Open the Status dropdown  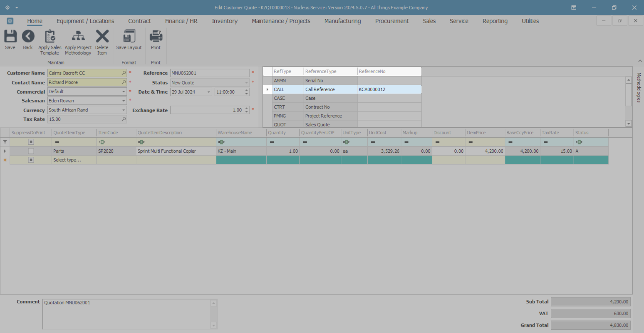(246, 83)
